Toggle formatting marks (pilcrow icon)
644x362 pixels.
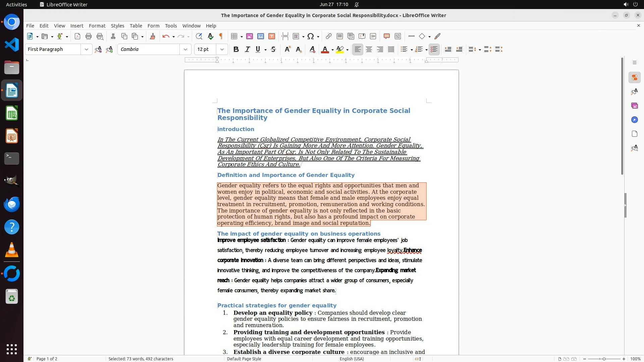[221, 36]
